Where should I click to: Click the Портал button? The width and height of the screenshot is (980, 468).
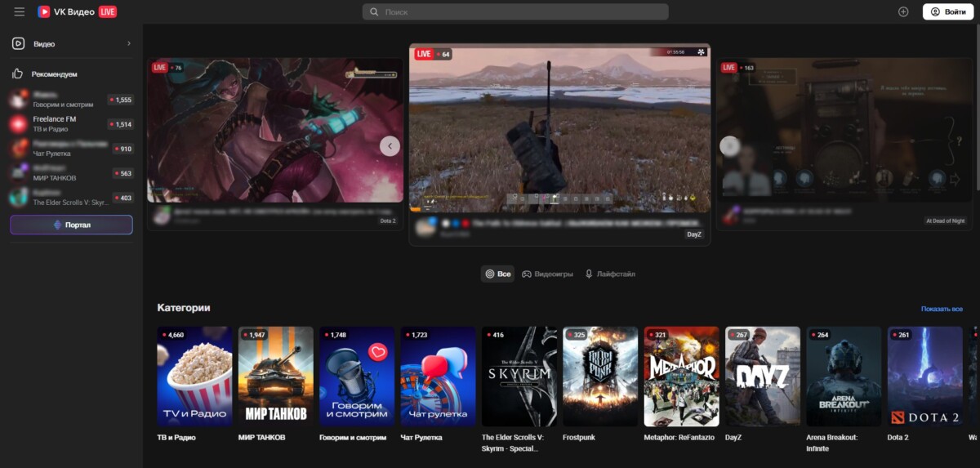[71, 225]
